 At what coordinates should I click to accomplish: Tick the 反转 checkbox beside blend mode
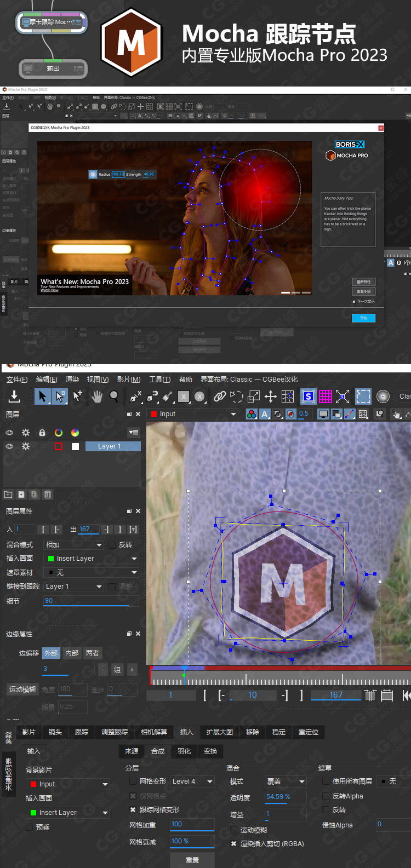tap(112, 545)
